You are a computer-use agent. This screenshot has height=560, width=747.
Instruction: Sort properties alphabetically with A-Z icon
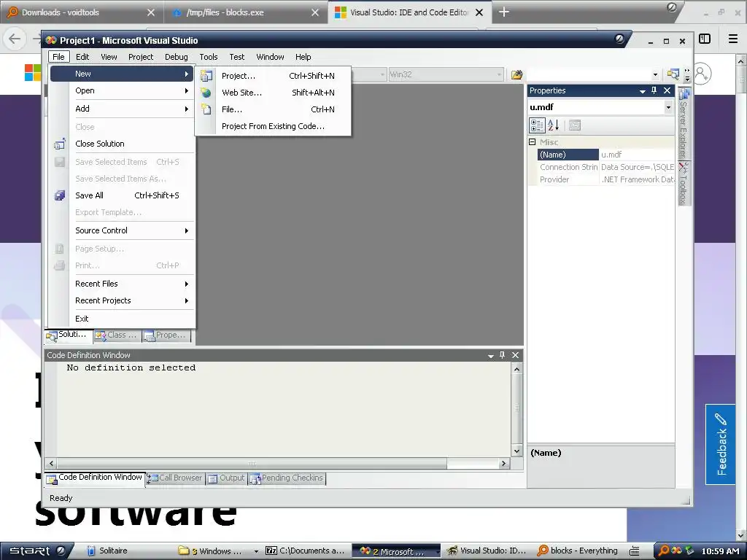pyautogui.click(x=553, y=125)
